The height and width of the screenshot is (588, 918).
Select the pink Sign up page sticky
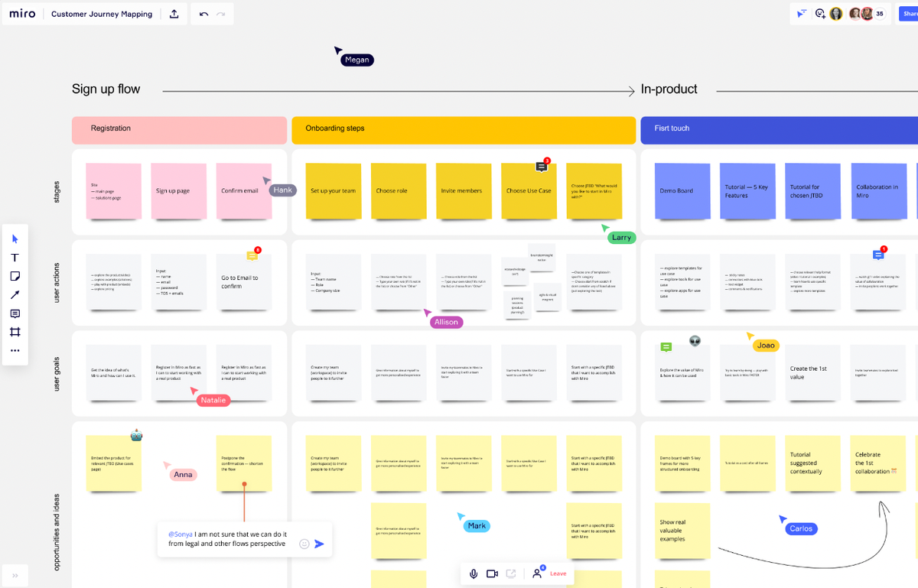click(x=173, y=191)
